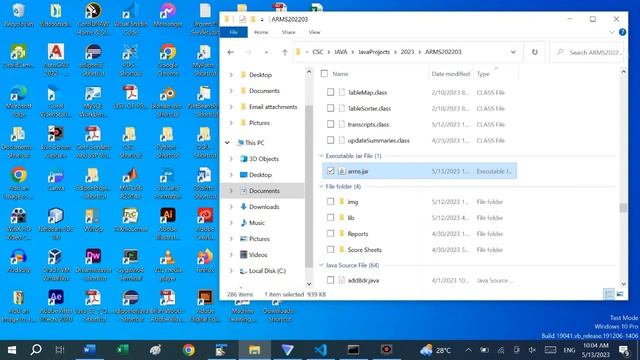Launch the Blender desktop shortcut
Image resolution: width=640 pixels, height=360 pixels.
(x=168, y=101)
